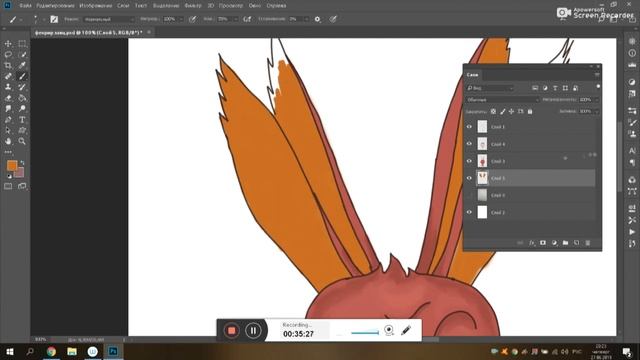
Task: Select the Path Selection arrow tool
Action: click(8, 130)
